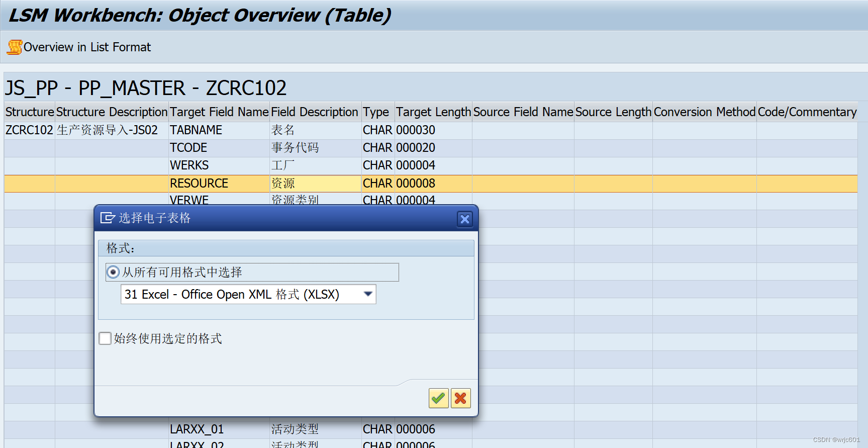This screenshot has height=448, width=868.
Task: Click the 000008 target length cell
Action: click(433, 184)
